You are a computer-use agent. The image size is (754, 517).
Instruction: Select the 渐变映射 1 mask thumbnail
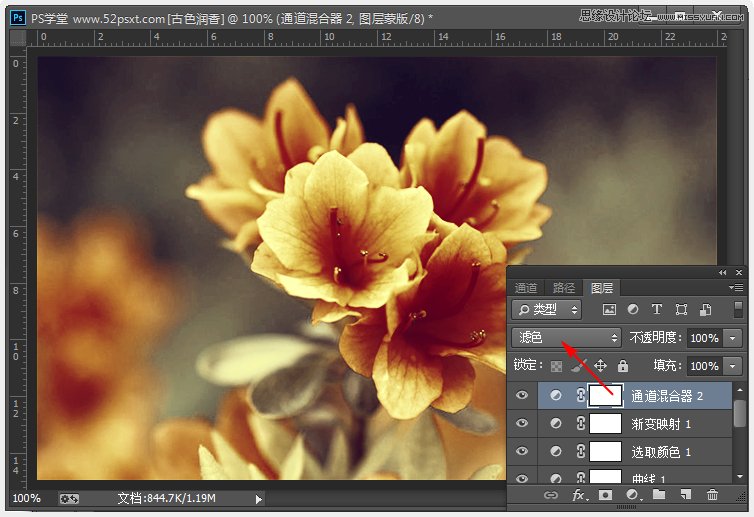pos(606,423)
